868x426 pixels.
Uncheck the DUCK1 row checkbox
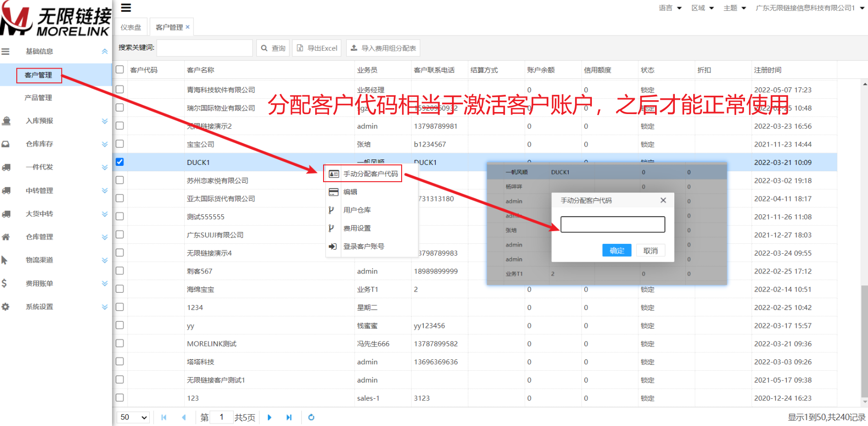pos(120,162)
